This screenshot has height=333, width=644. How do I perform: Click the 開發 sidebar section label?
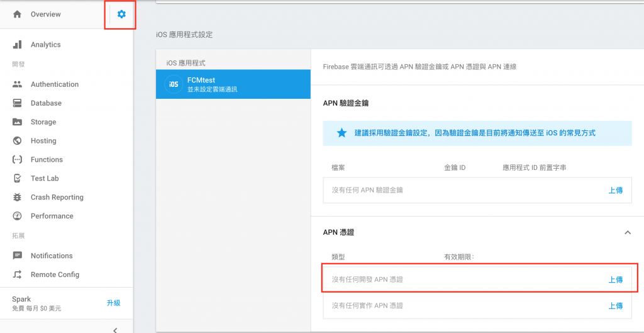18,65
